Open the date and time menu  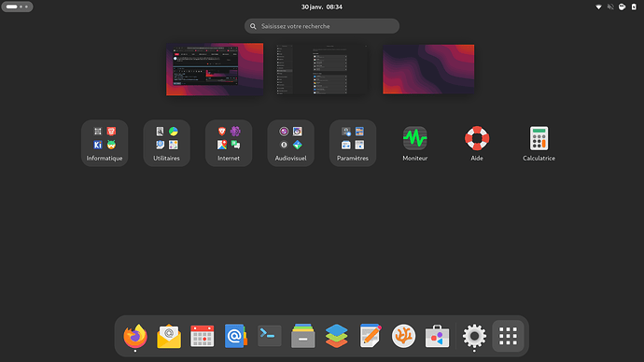[322, 7]
